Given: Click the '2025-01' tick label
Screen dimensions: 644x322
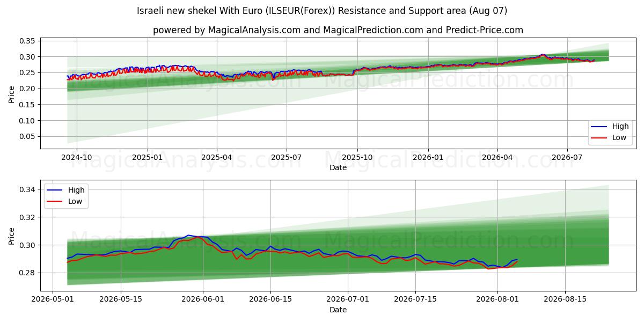Looking at the screenshot, I should tap(147, 157).
